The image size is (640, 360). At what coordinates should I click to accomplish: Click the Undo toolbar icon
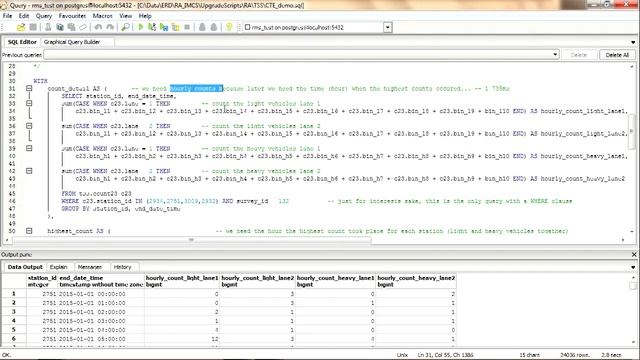coord(98,27)
